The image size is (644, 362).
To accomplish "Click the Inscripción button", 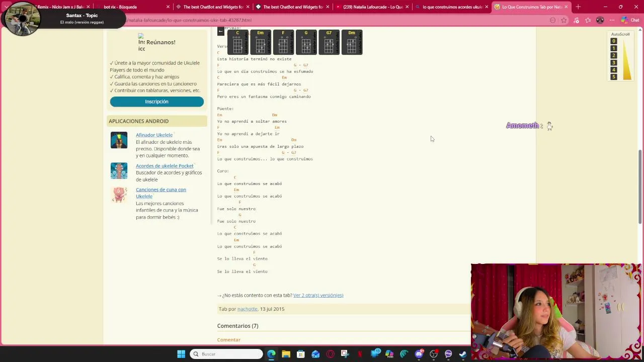I will pyautogui.click(x=156, y=102).
